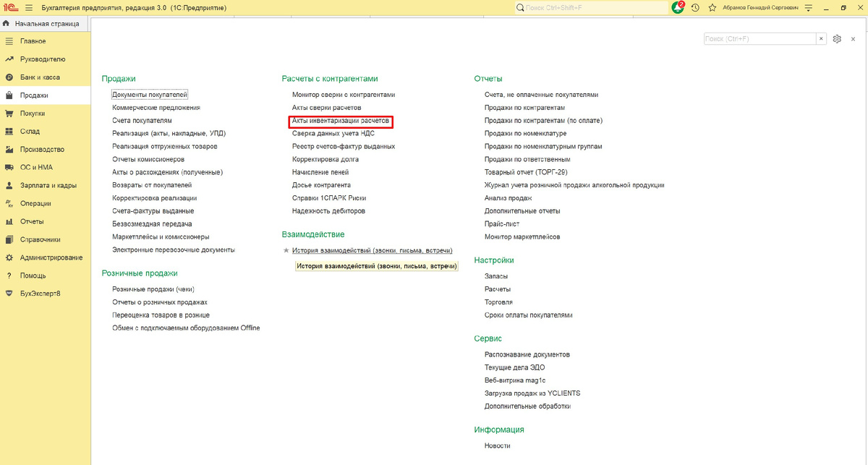Open Акты сверки расчетов
Viewport: 868px width, 465px height.
tap(327, 108)
